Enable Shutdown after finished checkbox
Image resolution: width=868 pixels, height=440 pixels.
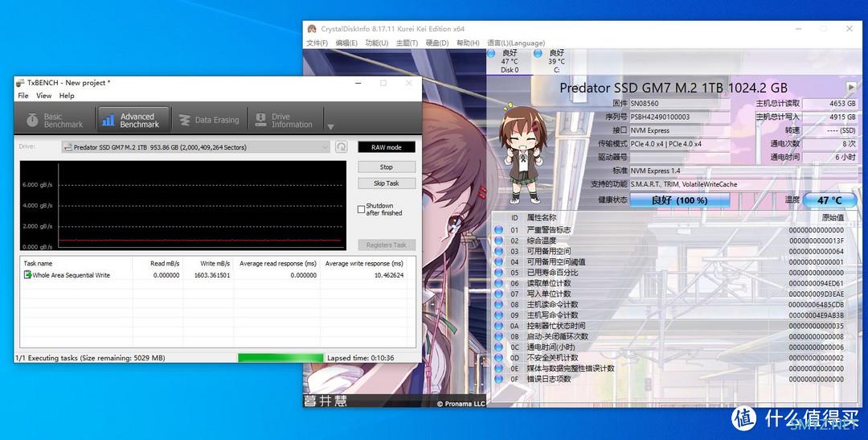tap(361, 209)
